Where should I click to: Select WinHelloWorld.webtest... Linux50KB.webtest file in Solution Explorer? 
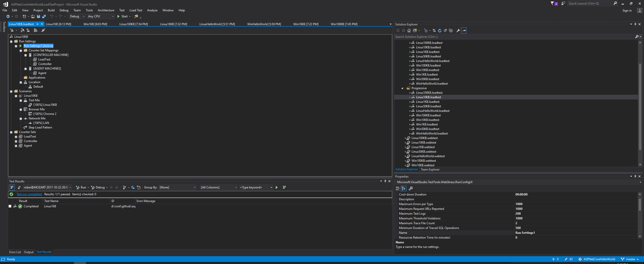pos(424,152)
